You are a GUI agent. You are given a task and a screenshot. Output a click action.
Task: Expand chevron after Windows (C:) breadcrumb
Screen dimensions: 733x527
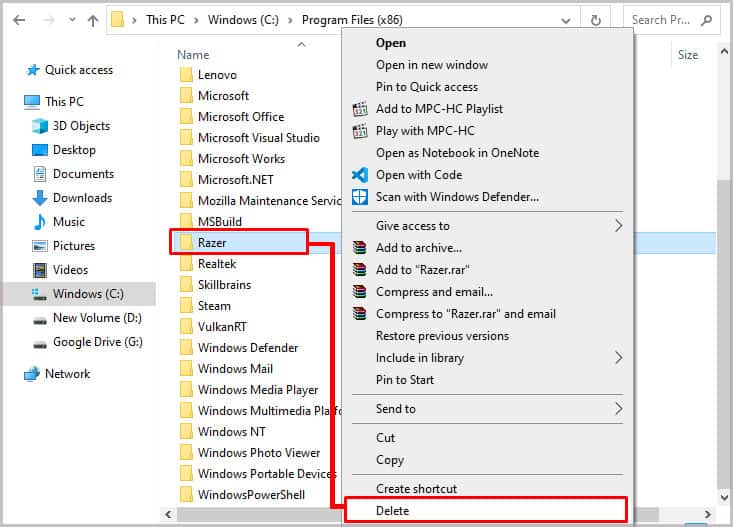pyautogui.click(x=290, y=21)
